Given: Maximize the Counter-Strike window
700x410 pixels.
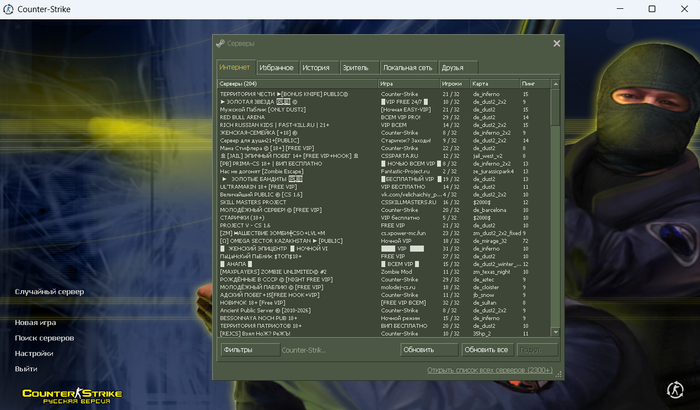Looking at the screenshot, I should pyautogui.click(x=652, y=8).
